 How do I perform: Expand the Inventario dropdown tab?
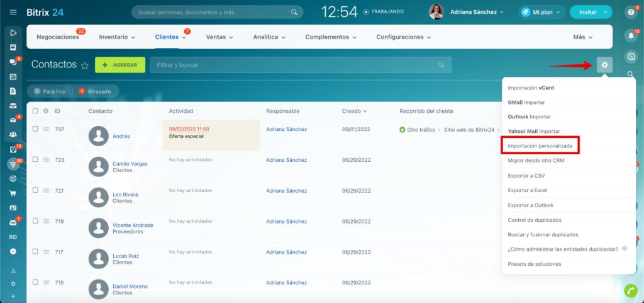117,37
